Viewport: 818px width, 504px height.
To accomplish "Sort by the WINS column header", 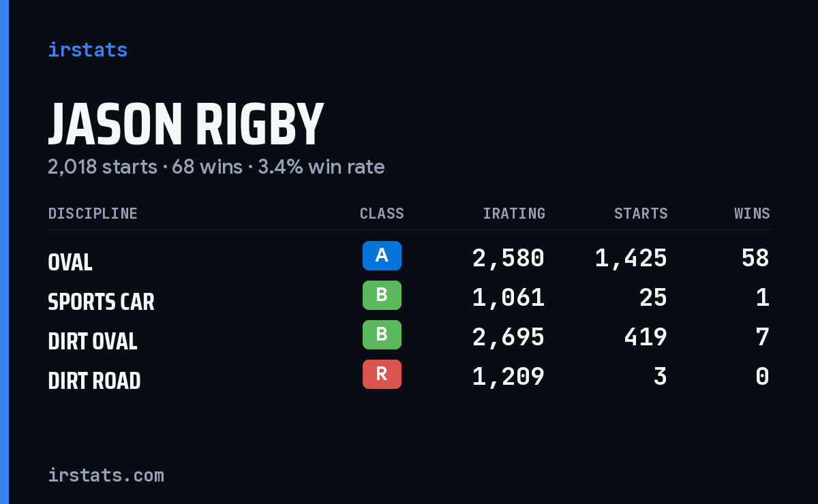I will [x=752, y=213].
